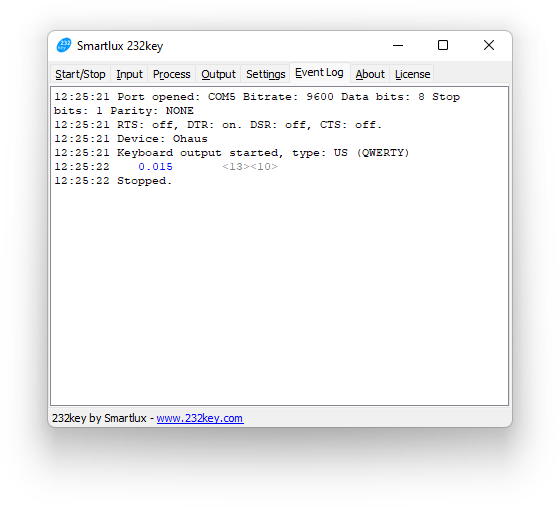The image size is (560, 507).
Task: Click the 'RTS: off, DTR: on' log line
Action: [218, 125]
